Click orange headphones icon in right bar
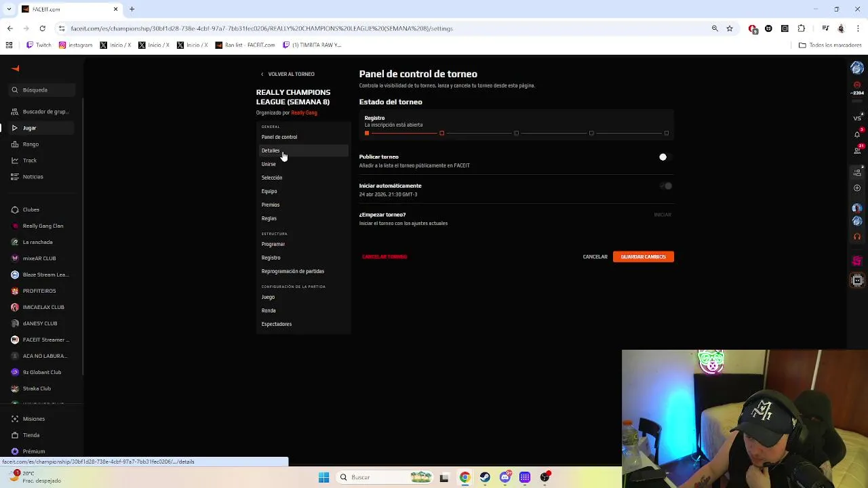Image resolution: width=868 pixels, height=488 pixels. 857,237
